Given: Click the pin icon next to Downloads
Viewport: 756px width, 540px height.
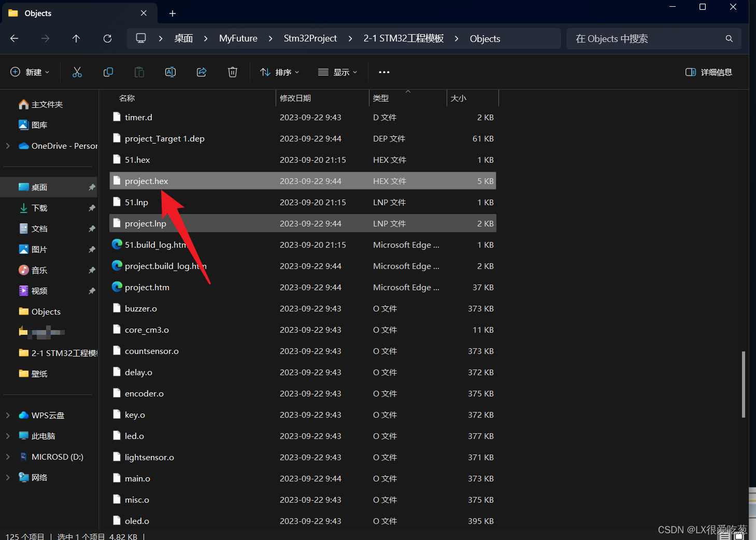Looking at the screenshot, I should pos(92,208).
